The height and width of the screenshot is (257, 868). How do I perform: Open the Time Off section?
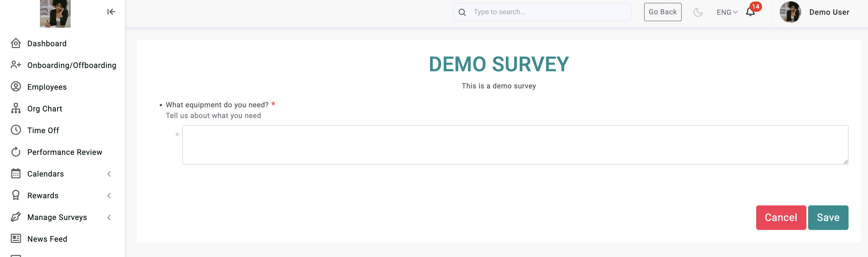point(43,131)
